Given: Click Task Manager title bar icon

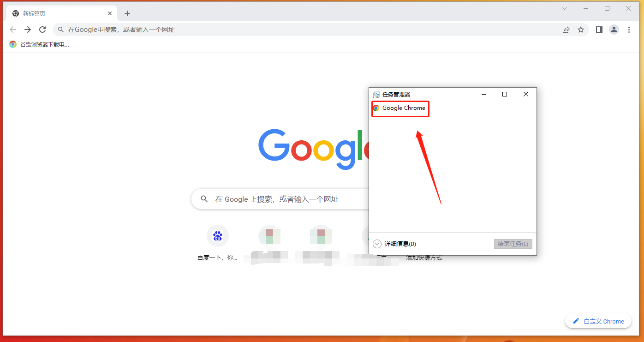Looking at the screenshot, I should [376, 94].
